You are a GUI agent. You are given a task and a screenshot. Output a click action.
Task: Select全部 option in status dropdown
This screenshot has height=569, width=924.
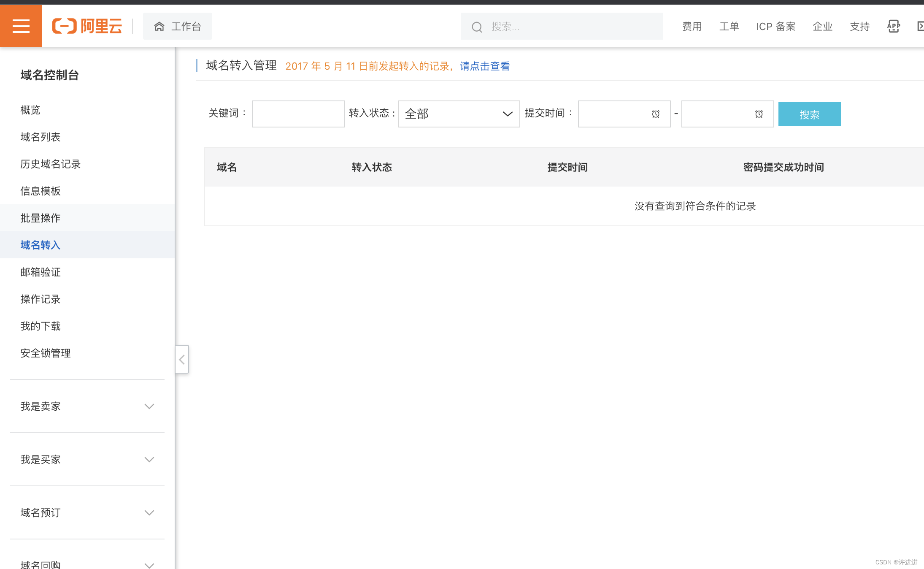pyautogui.click(x=457, y=114)
